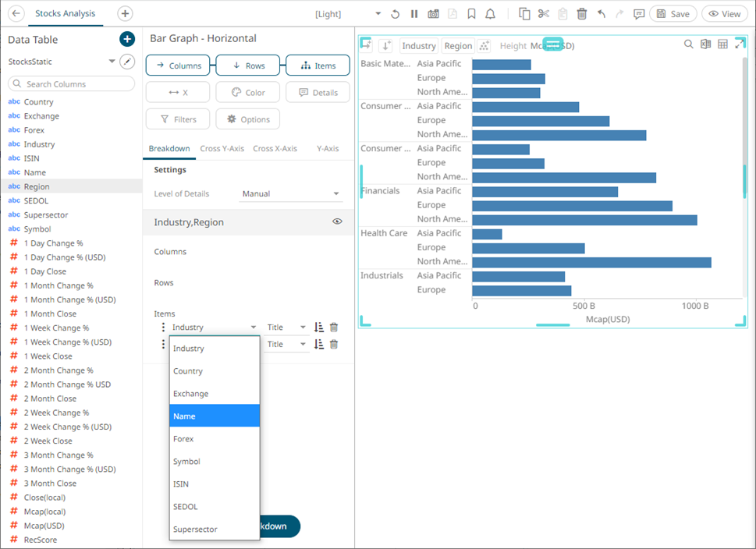Pause data with the pause icon
This screenshot has width=756, height=549.
point(413,14)
